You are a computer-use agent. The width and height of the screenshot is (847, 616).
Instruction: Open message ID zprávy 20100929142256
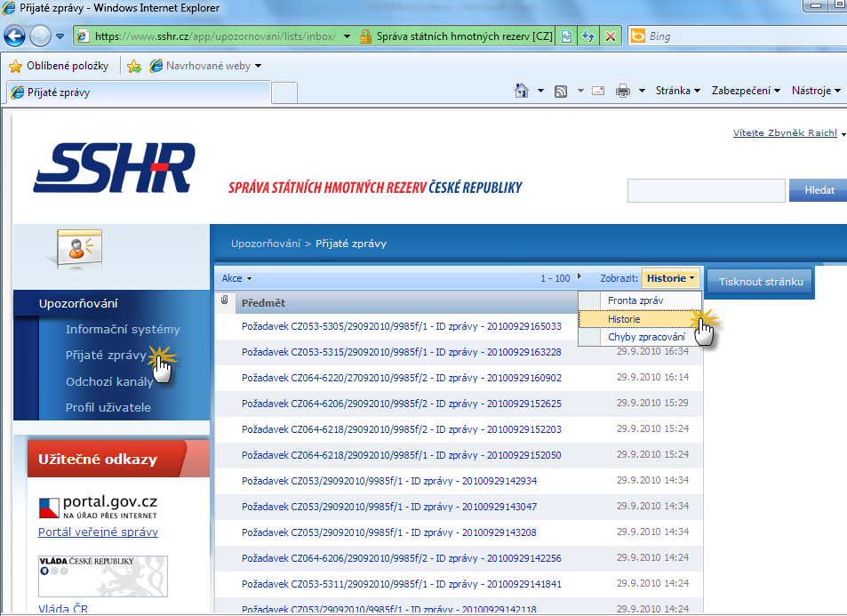402,558
